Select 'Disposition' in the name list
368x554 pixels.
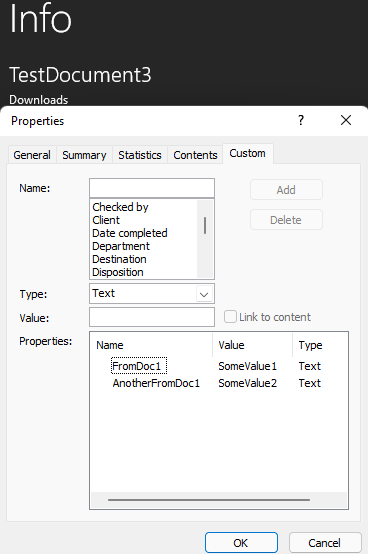pos(118,272)
